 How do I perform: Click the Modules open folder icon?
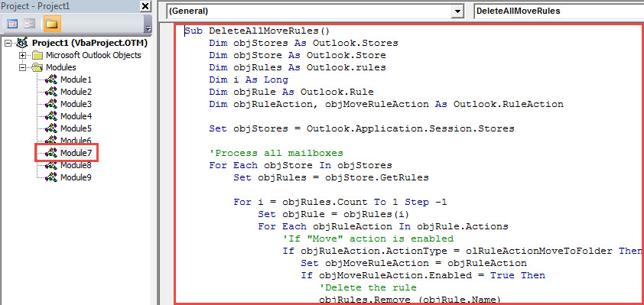pos(37,68)
